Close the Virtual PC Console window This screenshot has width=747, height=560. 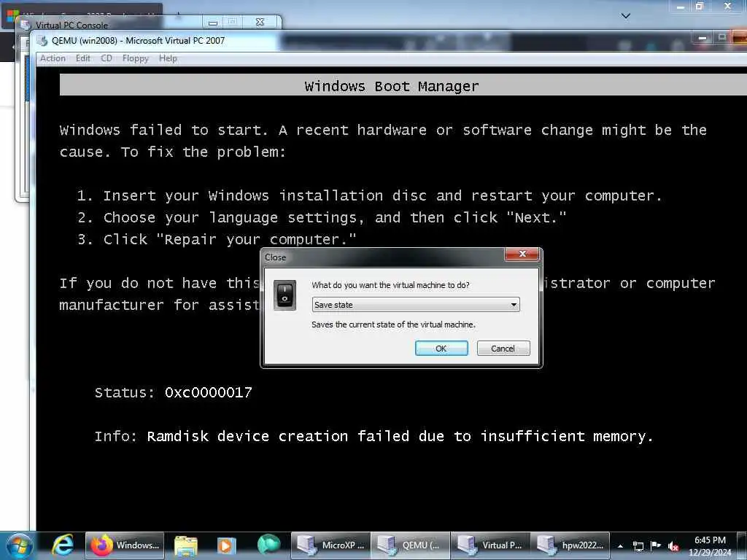pyautogui.click(x=260, y=22)
